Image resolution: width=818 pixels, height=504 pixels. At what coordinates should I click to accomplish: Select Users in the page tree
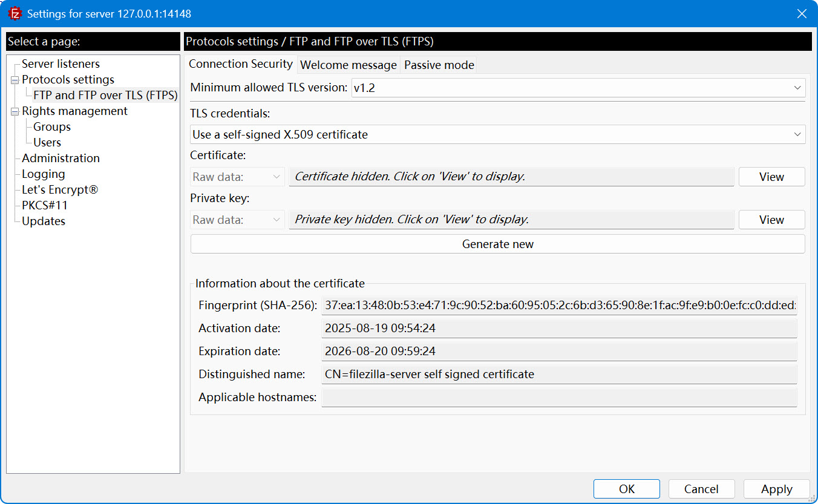click(47, 142)
